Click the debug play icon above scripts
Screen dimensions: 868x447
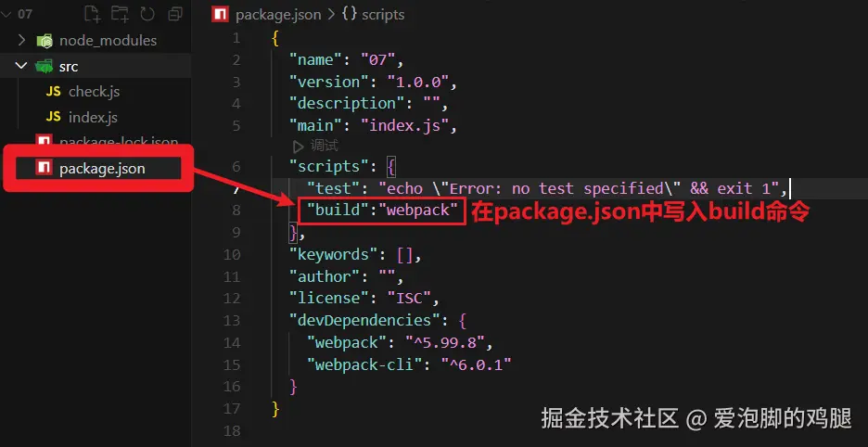point(299,147)
